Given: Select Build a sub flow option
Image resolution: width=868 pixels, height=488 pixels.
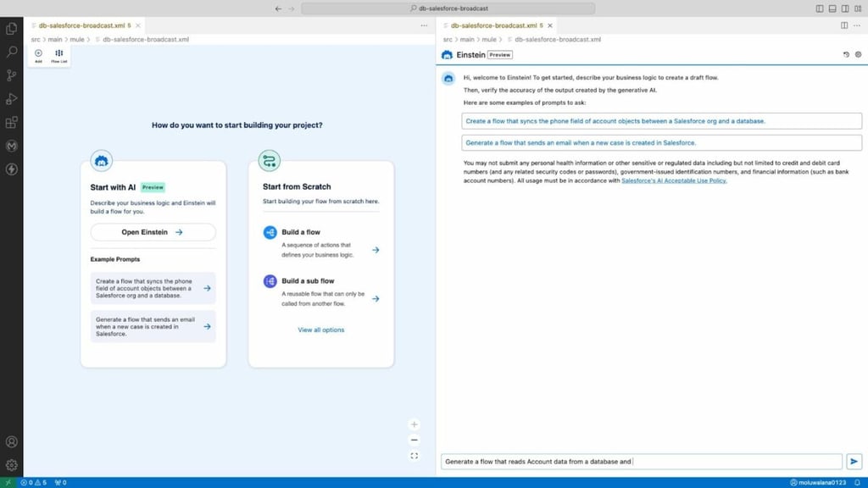Looking at the screenshot, I should point(321,291).
